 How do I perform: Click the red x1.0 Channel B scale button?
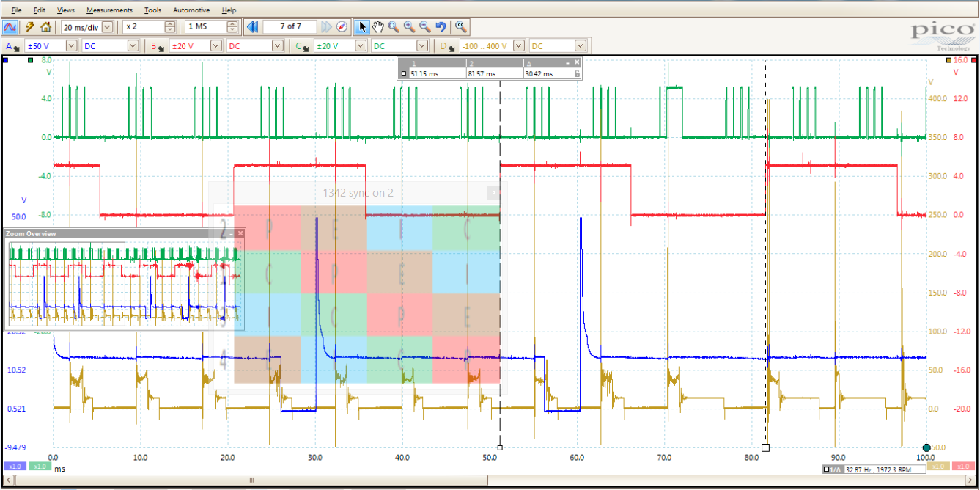(x=964, y=467)
